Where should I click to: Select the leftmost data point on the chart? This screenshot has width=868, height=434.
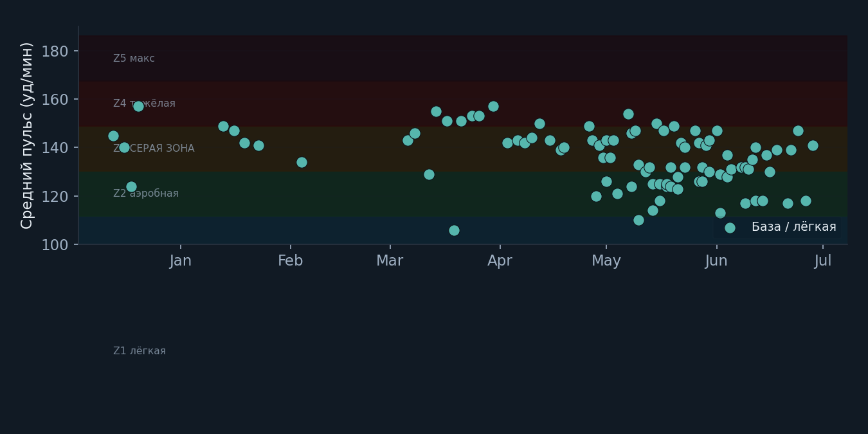point(113,136)
